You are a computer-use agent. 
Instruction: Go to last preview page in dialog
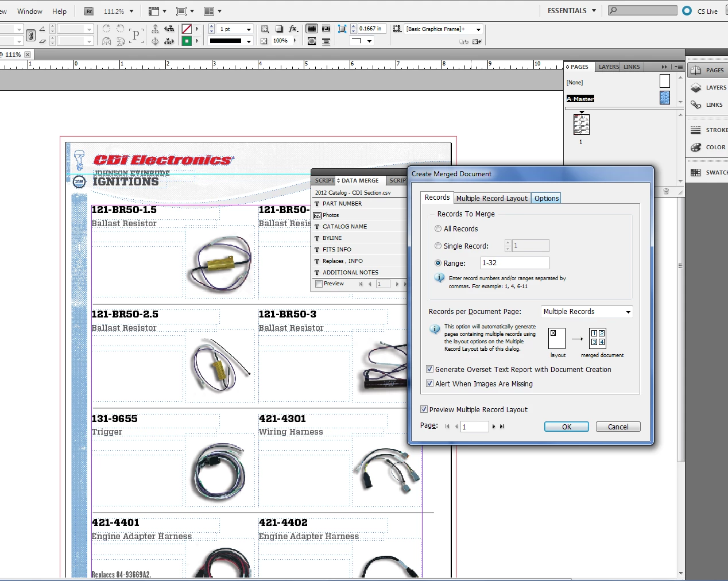click(502, 427)
